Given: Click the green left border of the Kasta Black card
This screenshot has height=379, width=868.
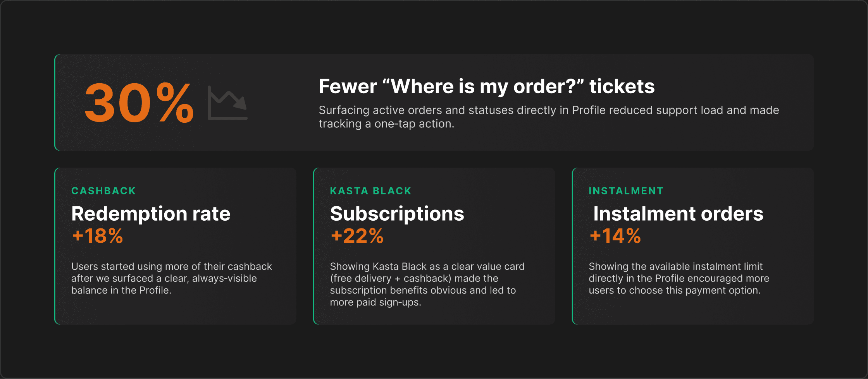Looking at the screenshot, I should [x=314, y=246].
